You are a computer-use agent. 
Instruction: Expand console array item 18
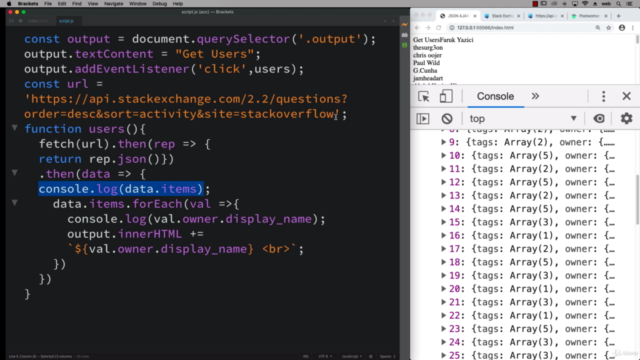coord(443,262)
